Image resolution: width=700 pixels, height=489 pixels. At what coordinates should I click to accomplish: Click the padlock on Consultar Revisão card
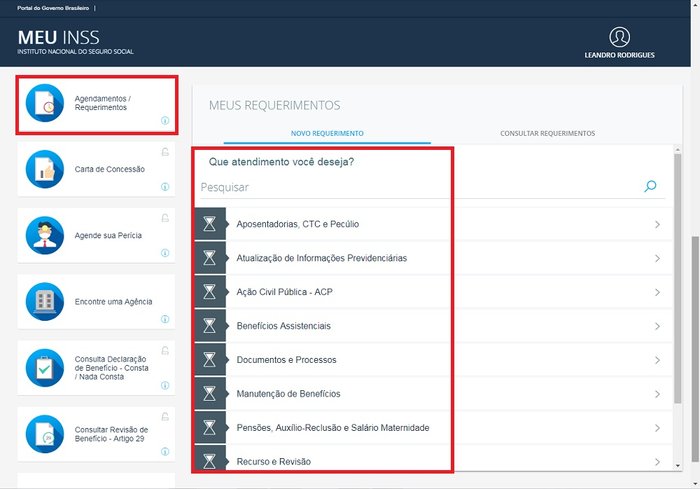click(x=165, y=417)
